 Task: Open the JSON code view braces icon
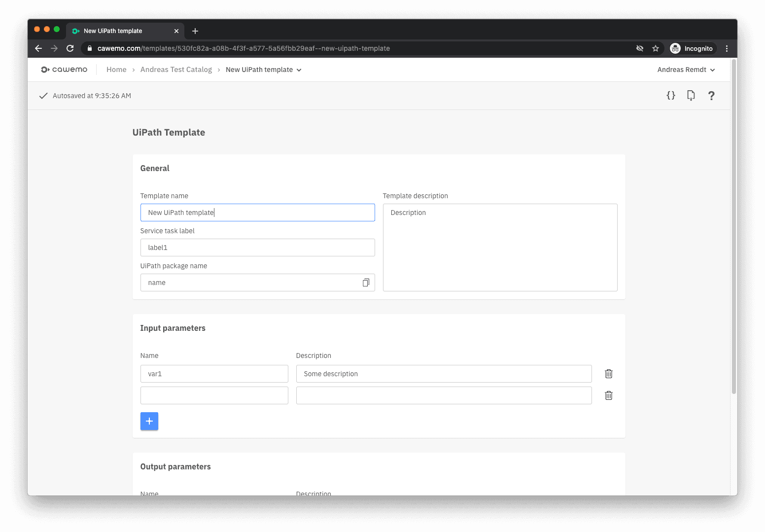point(671,96)
